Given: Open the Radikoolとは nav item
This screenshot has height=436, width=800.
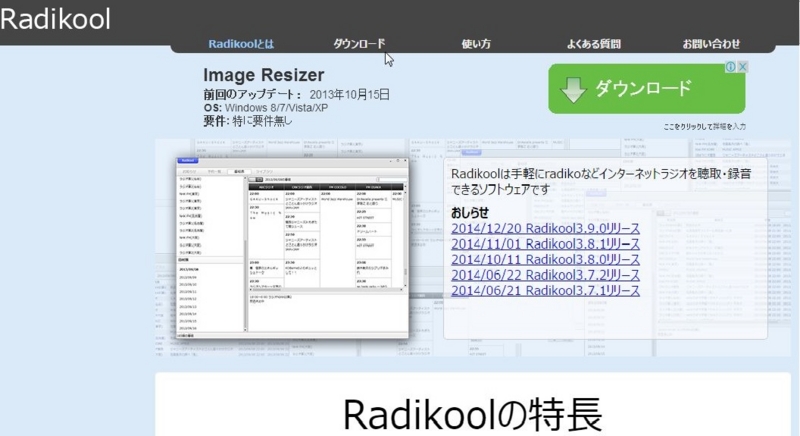Looking at the screenshot, I should (241, 44).
